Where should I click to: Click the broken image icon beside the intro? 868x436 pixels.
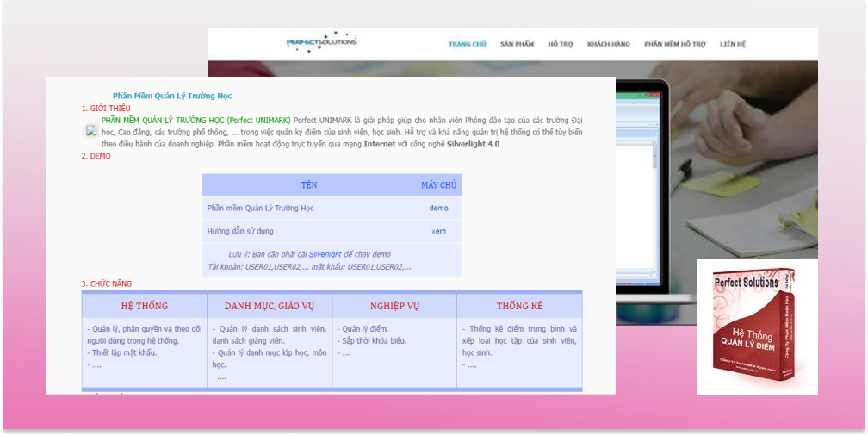[x=91, y=131]
